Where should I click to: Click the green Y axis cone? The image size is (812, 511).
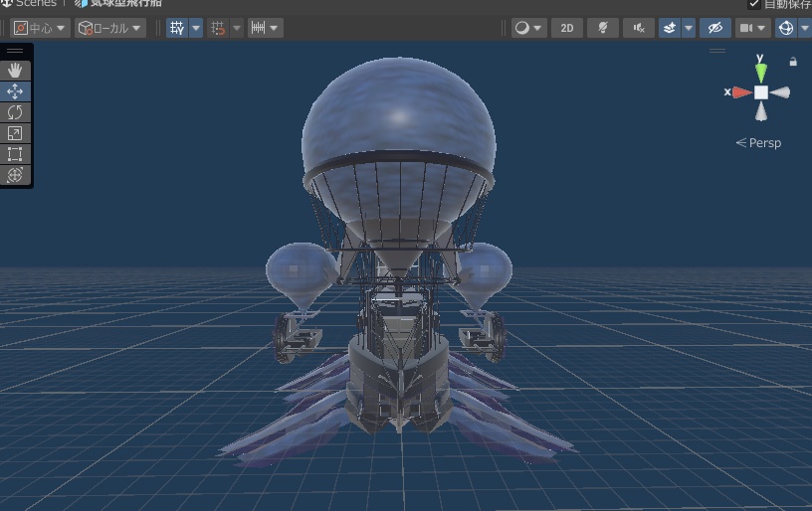760,73
